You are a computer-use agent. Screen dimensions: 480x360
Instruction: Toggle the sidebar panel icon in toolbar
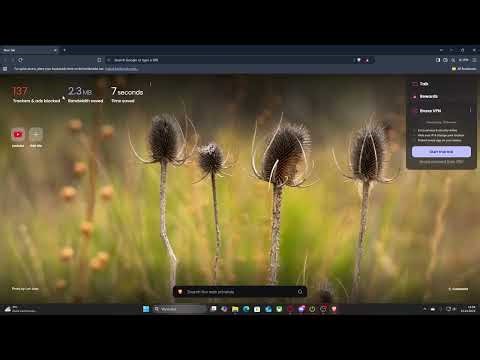(438, 60)
